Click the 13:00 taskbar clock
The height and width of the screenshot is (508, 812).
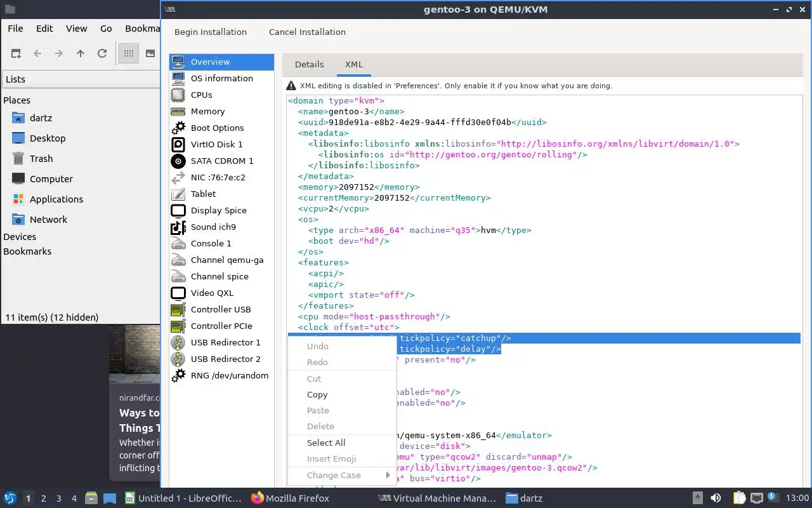click(x=797, y=498)
